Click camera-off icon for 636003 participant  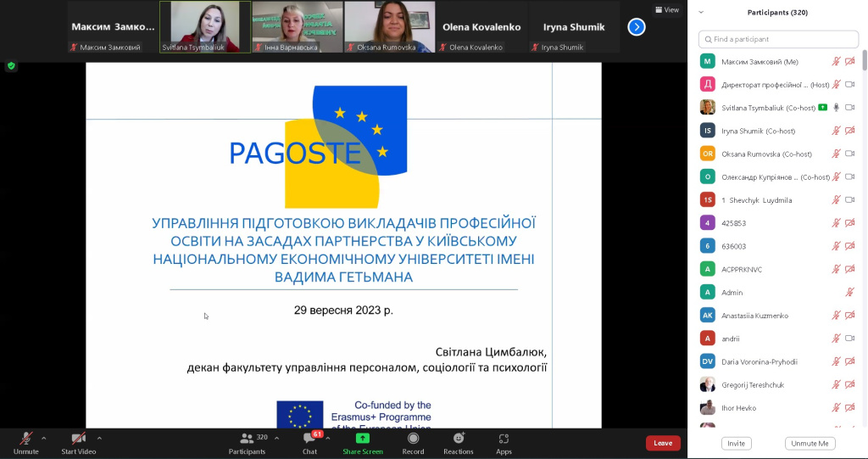(850, 246)
